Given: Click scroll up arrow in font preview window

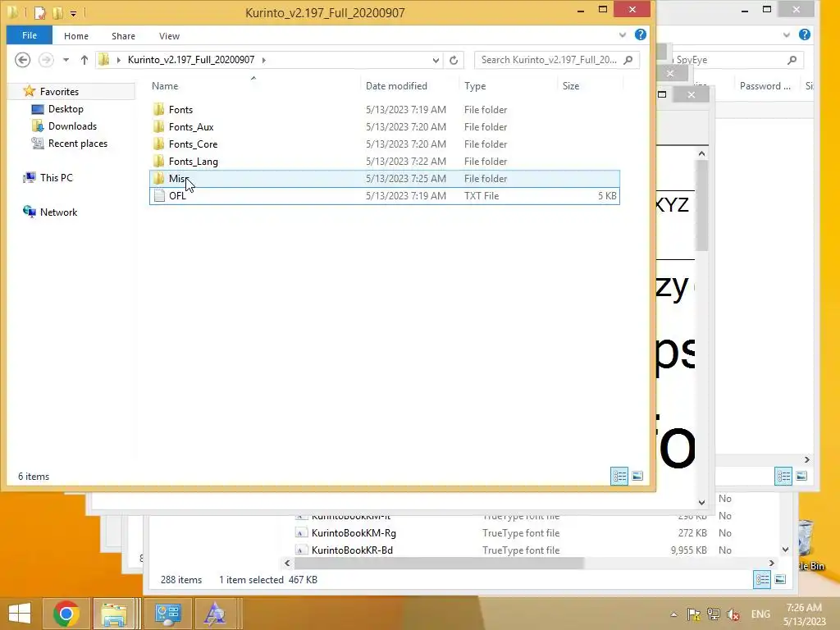Looking at the screenshot, I should point(702,153).
